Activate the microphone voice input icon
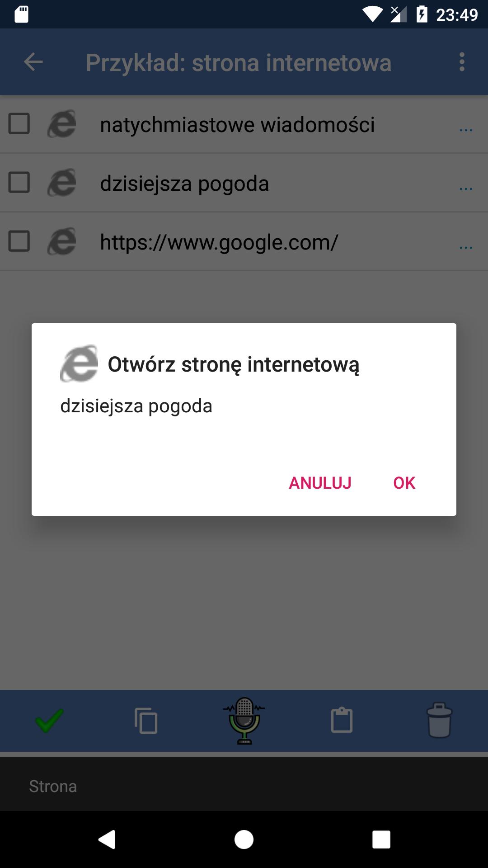488x868 pixels. (x=244, y=721)
